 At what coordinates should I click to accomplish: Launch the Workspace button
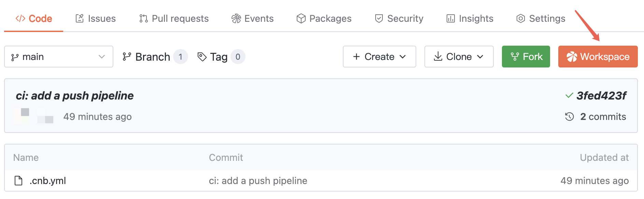[598, 57]
